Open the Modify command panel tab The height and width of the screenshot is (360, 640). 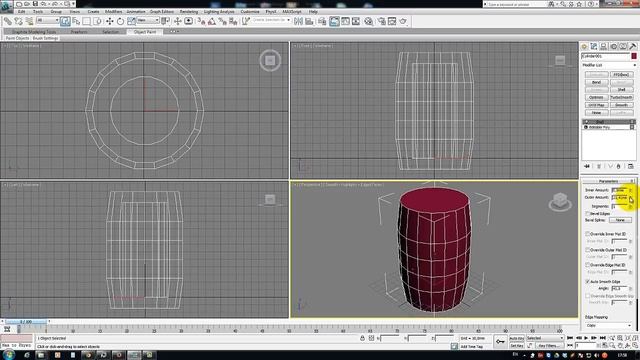[594, 47]
